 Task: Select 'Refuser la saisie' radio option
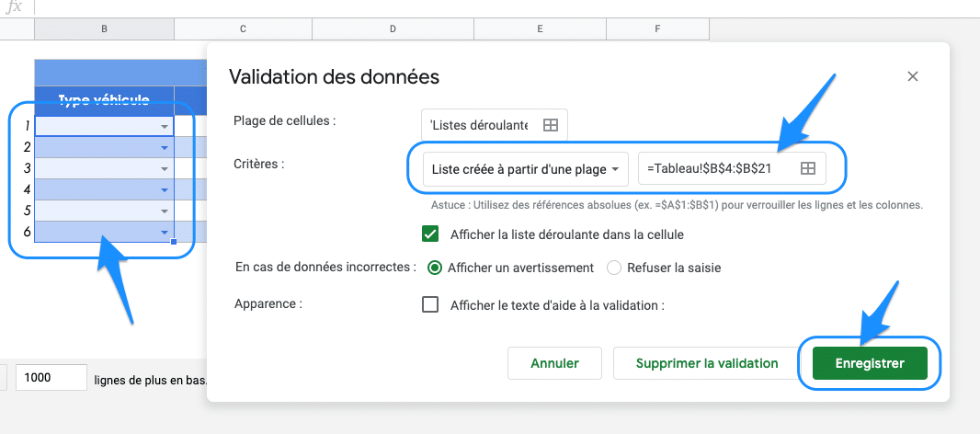tap(614, 268)
